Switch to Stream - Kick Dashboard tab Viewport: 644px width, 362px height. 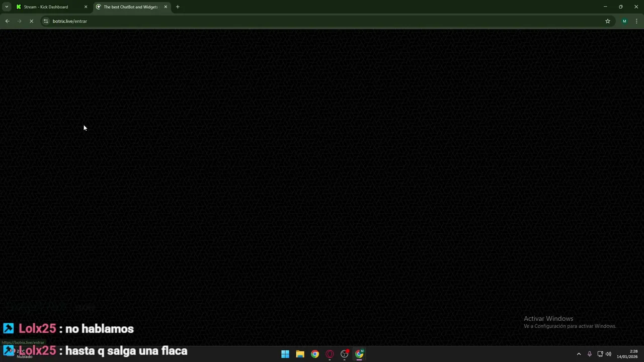[x=46, y=7]
